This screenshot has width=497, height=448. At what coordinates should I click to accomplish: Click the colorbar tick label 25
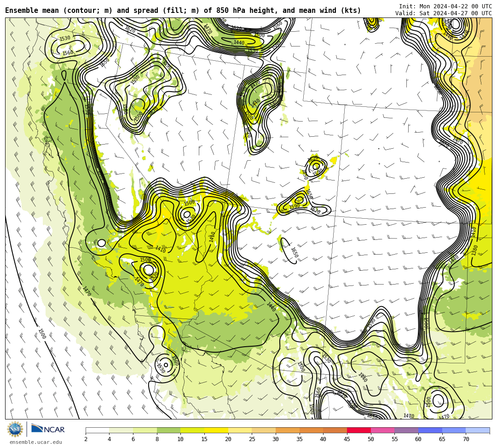click(252, 439)
